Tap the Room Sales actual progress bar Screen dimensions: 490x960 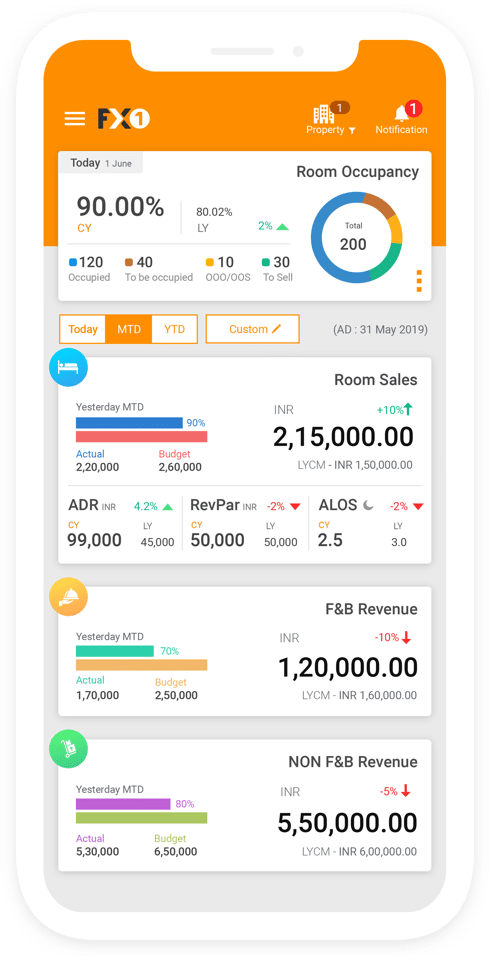click(x=129, y=422)
